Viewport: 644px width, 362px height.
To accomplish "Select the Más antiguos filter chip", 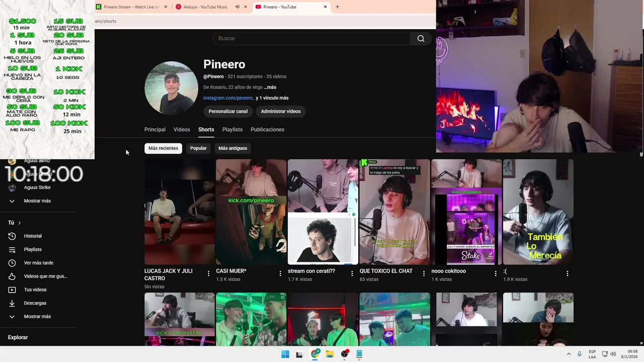I will (232, 148).
